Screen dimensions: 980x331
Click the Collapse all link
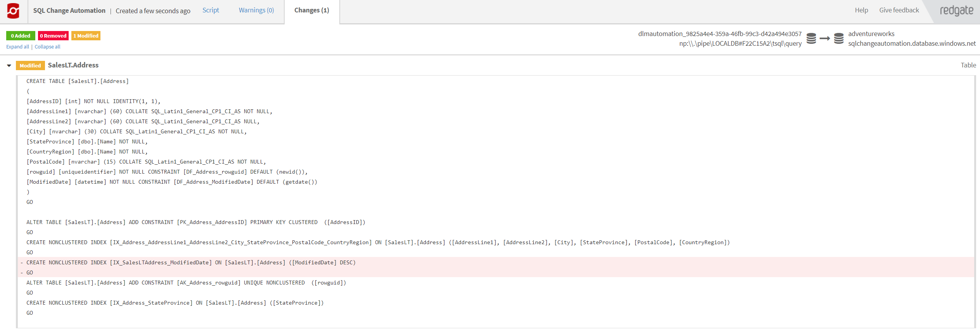47,47
